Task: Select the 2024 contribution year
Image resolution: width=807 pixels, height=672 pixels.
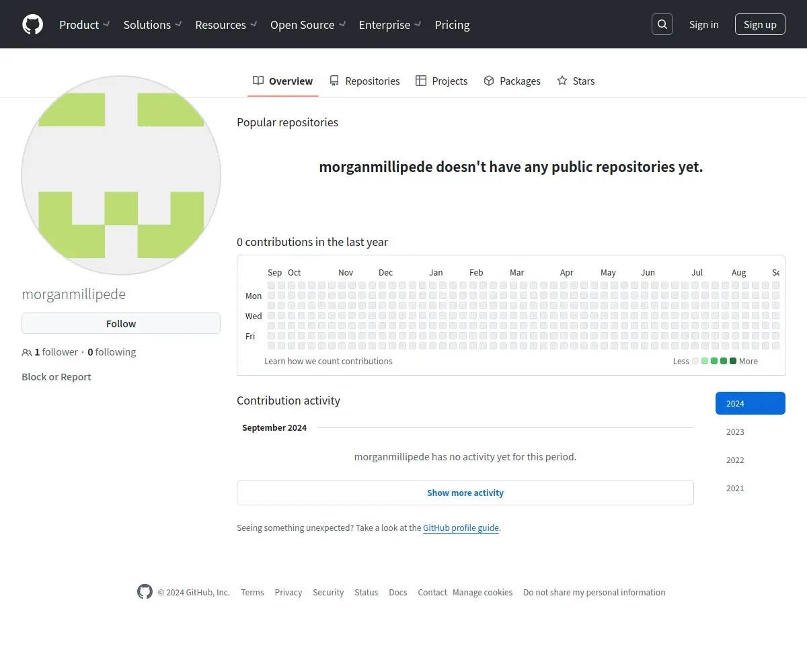Action: (751, 403)
